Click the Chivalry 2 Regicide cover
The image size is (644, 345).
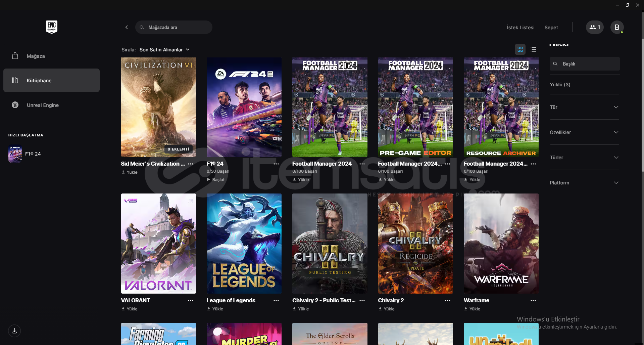pos(415,244)
